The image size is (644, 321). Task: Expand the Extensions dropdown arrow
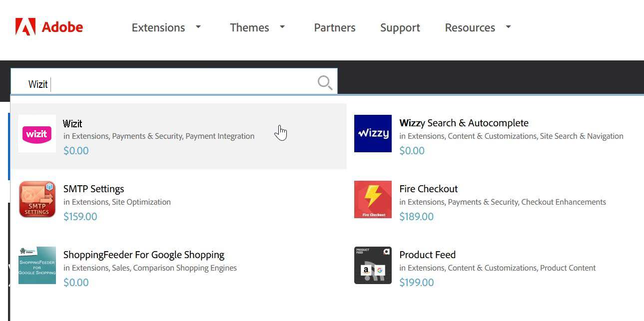(198, 27)
